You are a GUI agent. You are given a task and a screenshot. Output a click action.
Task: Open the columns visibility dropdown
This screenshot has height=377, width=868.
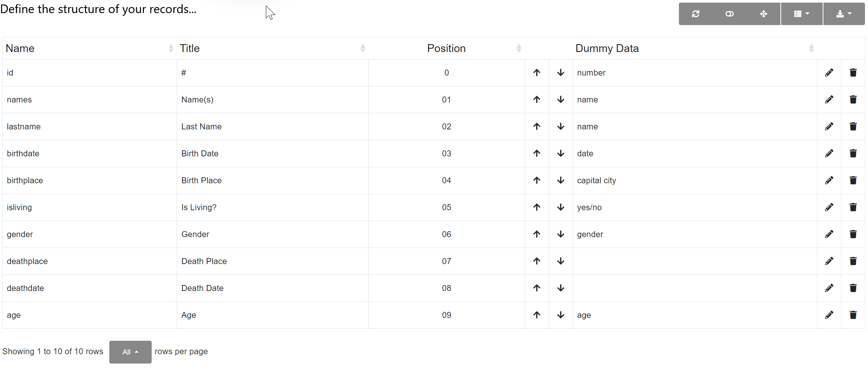[802, 14]
